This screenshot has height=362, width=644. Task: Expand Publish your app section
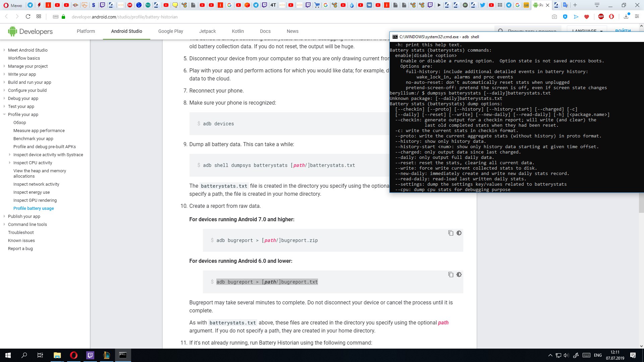click(x=4, y=216)
